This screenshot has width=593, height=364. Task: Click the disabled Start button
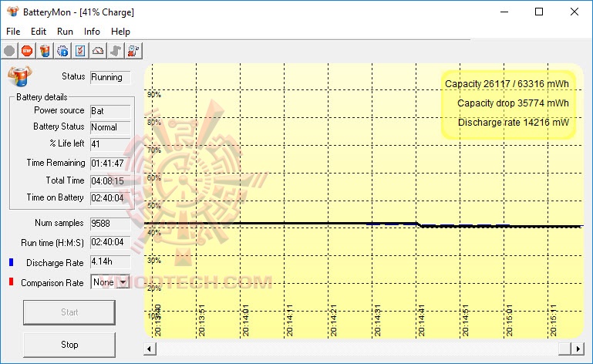[69, 312]
